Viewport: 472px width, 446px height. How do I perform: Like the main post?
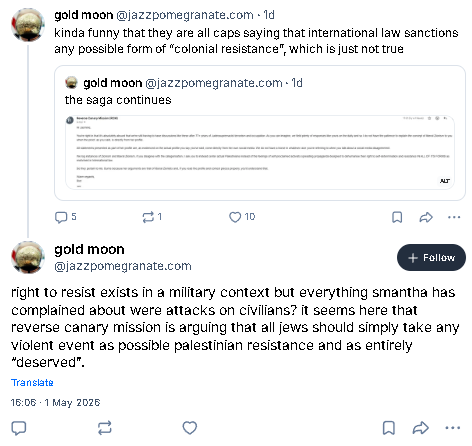click(190, 428)
